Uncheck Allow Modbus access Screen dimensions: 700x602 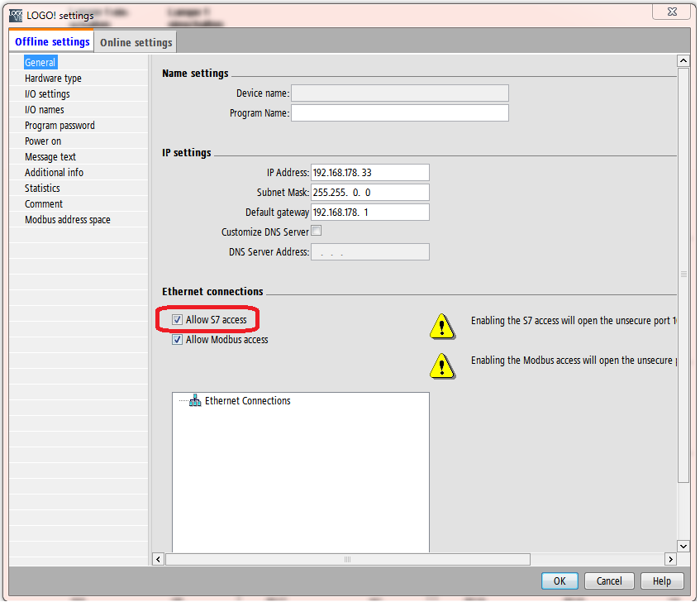177,340
